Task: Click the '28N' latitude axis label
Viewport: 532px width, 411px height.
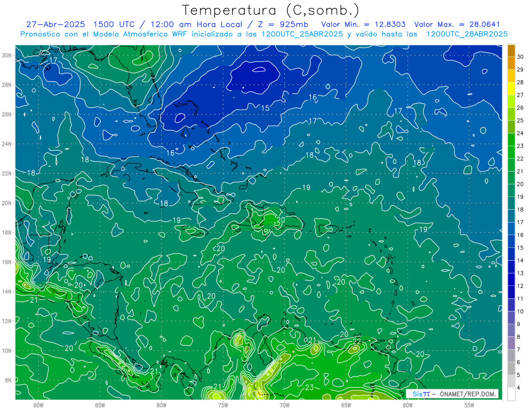Action: click(x=7, y=85)
